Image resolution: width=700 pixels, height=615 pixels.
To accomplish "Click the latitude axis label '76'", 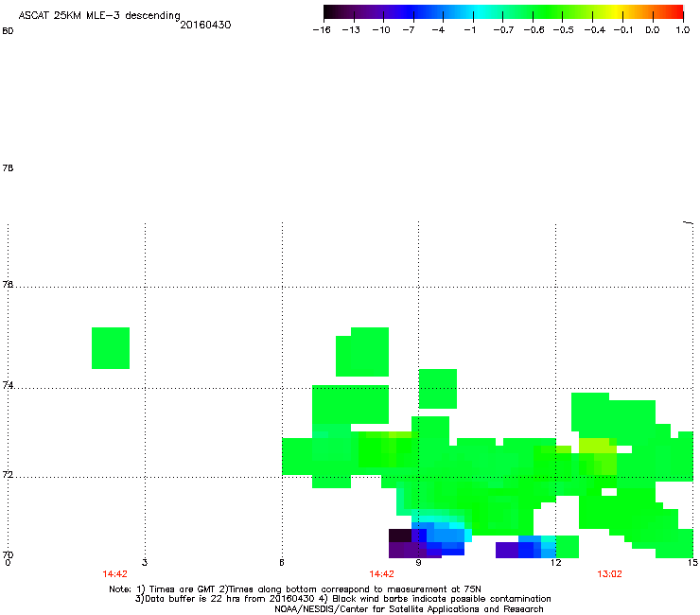I will pos(8,284).
